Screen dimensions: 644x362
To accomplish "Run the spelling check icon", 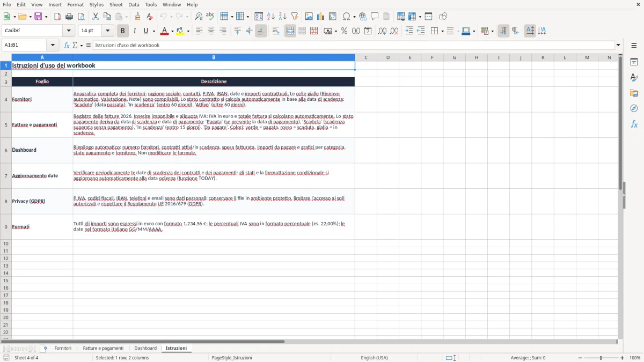I will (x=210, y=17).
